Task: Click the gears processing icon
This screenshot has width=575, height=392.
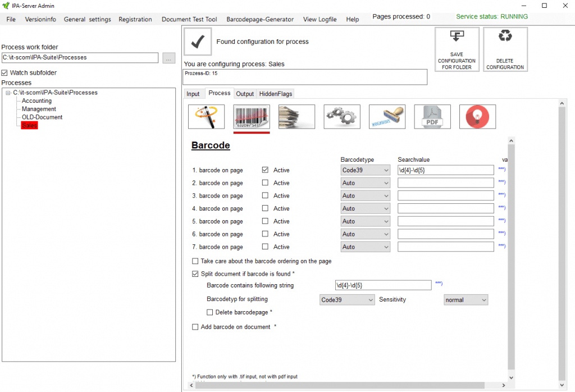Action: pyautogui.click(x=342, y=117)
